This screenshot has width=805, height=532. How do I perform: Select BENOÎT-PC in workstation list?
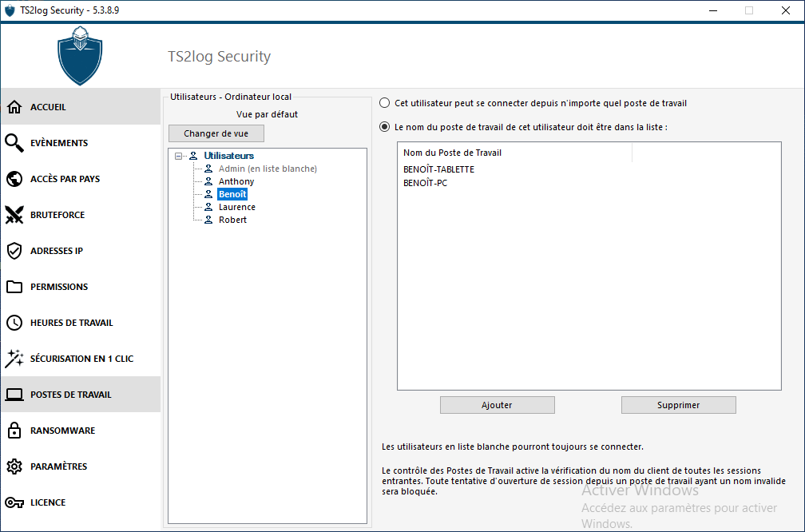pyautogui.click(x=425, y=183)
